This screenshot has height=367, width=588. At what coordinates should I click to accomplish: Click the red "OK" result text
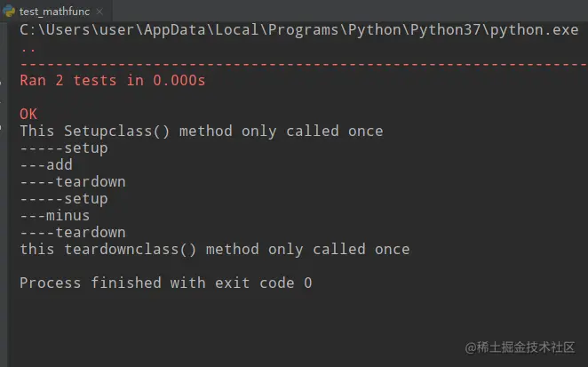28,114
